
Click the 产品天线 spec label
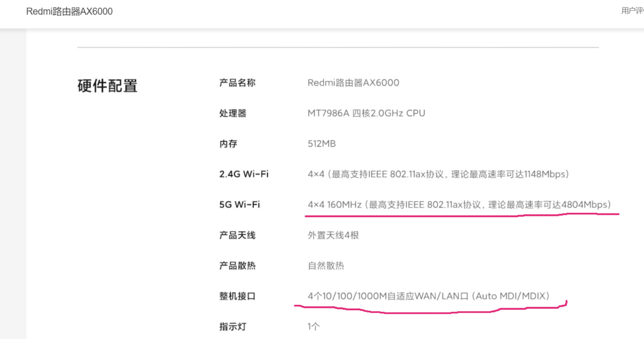pyautogui.click(x=237, y=235)
